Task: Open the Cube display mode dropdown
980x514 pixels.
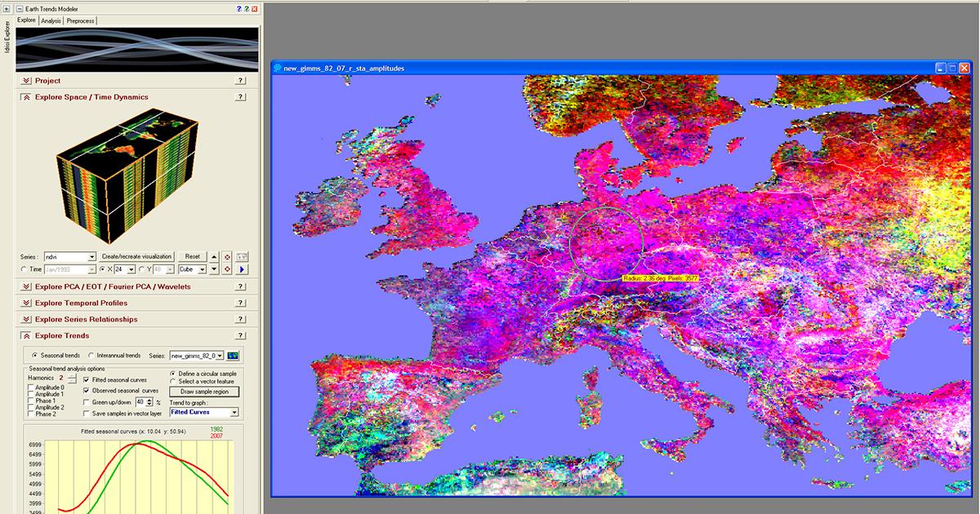Action: pos(203,269)
